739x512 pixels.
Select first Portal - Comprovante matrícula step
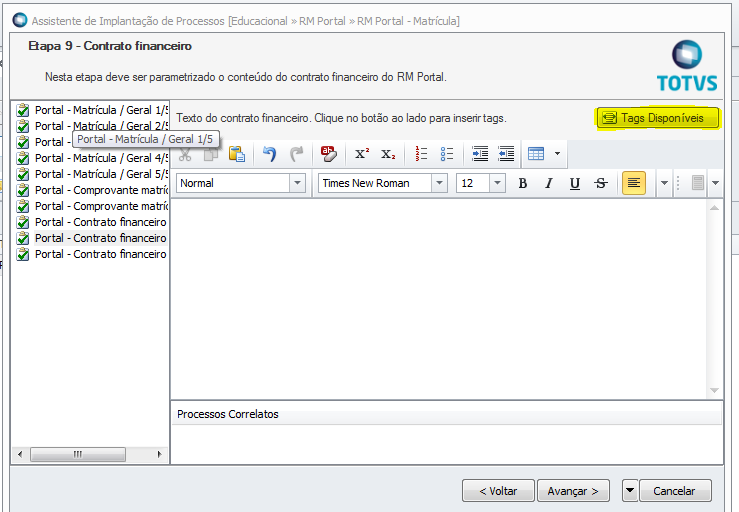tap(101, 190)
